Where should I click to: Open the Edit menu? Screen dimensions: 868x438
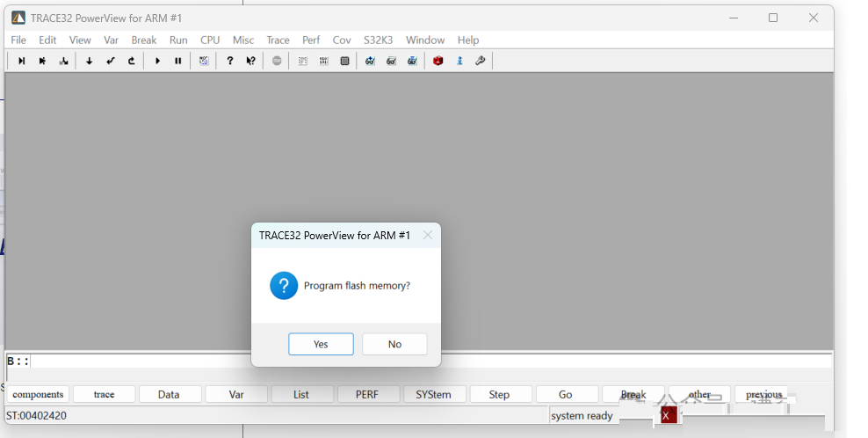point(47,40)
